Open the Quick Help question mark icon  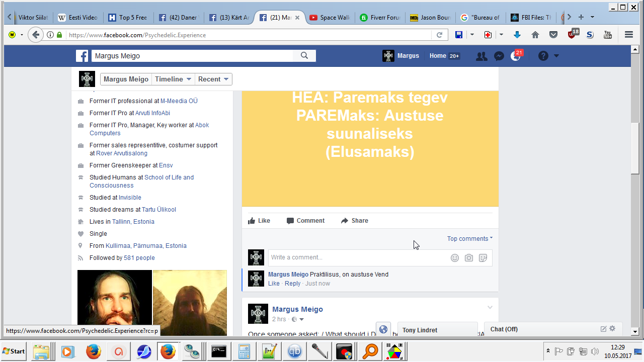click(x=543, y=56)
